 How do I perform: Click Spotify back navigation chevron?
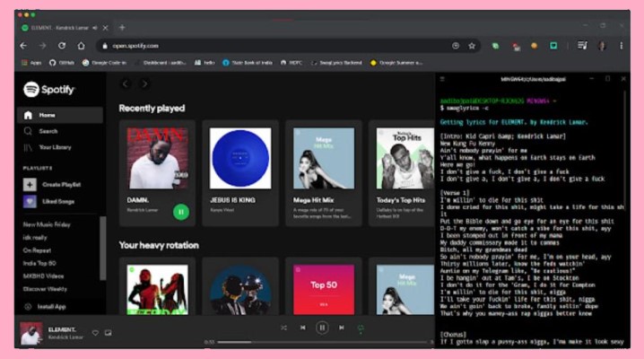click(x=126, y=83)
